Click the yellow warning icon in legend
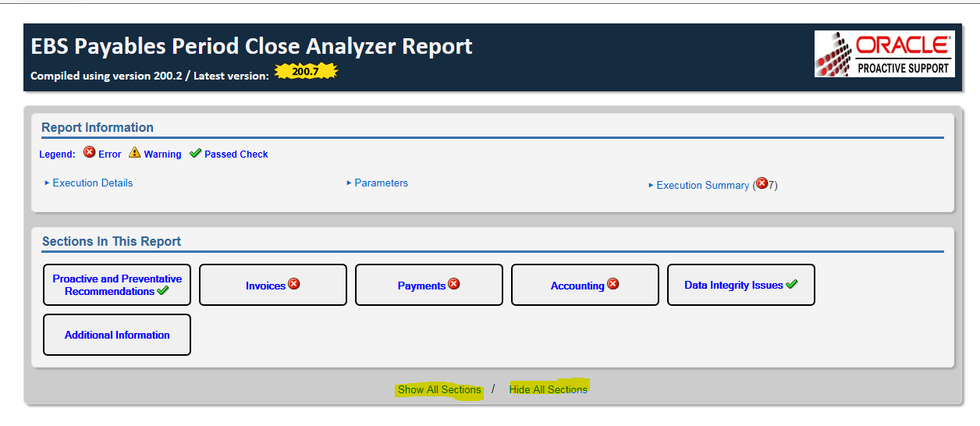980x426 pixels. [135, 152]
